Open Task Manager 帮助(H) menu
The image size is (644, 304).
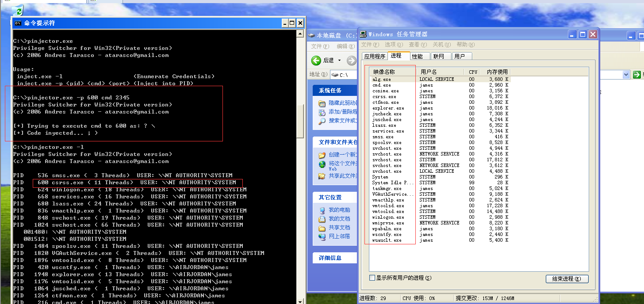tap(465, 45)
